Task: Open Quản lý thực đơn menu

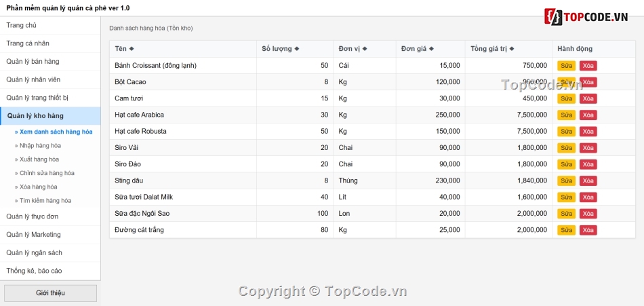Action: [x=50, y=216]
